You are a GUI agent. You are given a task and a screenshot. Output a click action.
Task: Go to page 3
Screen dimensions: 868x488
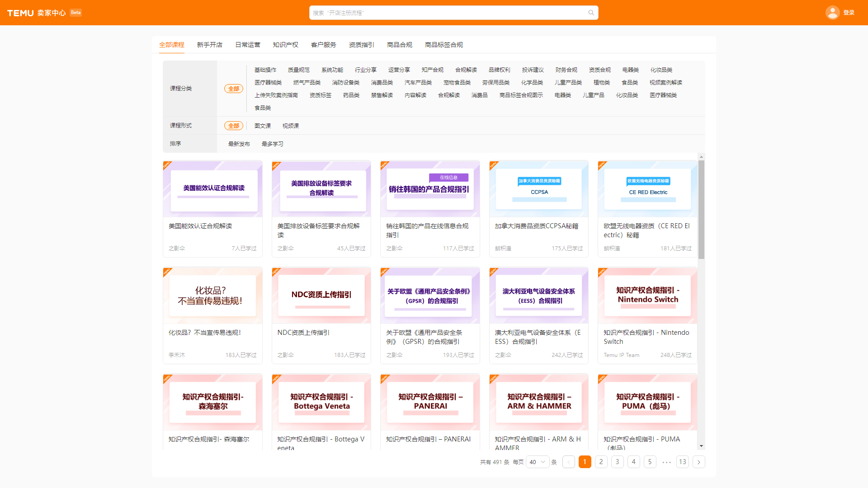[x=617, y=462]
